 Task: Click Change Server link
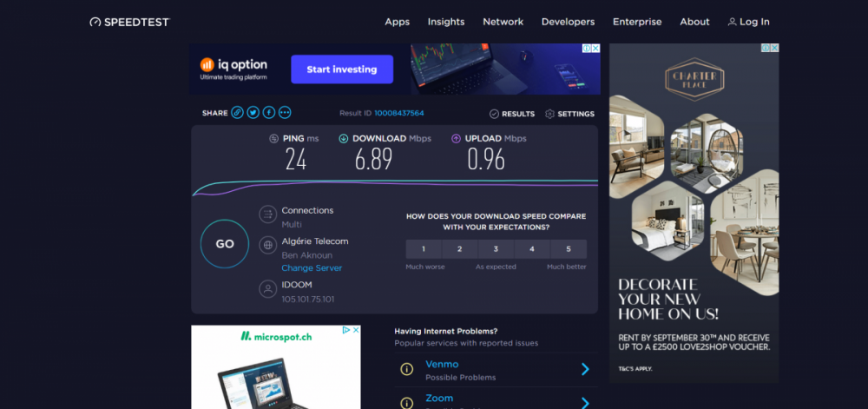pos(312,268)
